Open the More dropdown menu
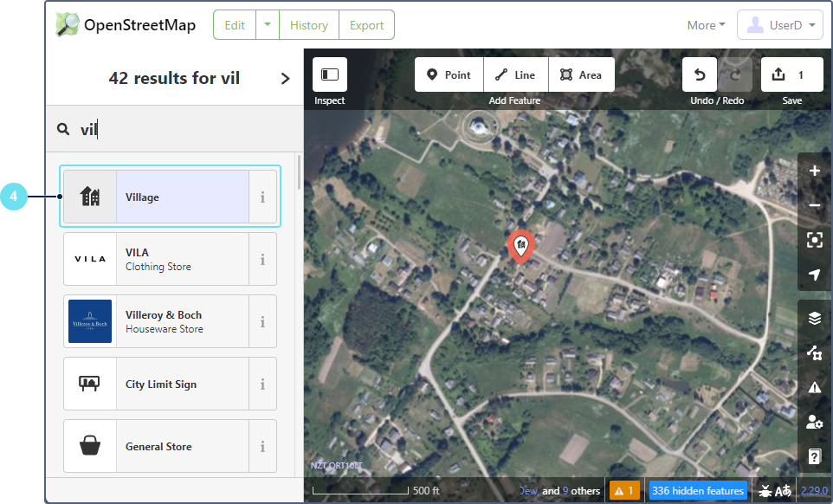This screenshot has height=504, width=833. point(706,25)
